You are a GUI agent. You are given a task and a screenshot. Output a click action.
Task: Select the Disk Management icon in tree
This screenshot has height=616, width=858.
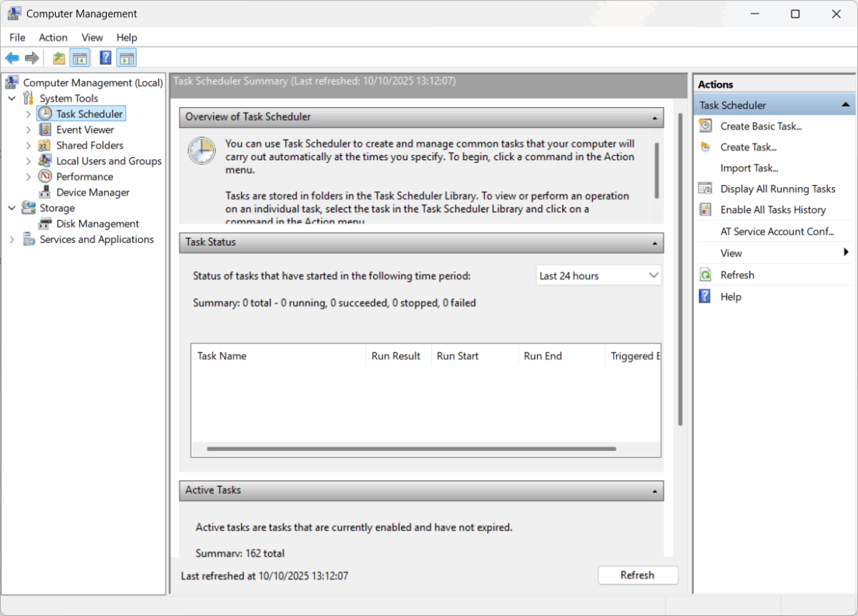pyautogui.click(x=44, y=223)
